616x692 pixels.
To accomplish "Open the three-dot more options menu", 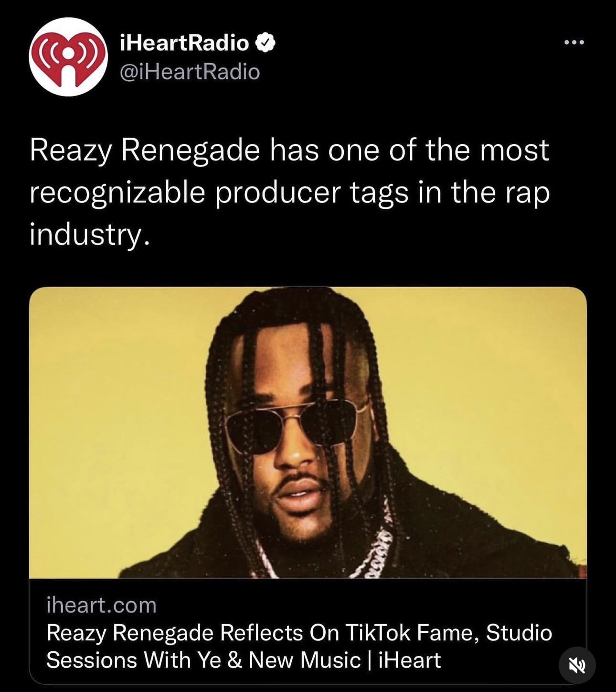I will pyautogui.click(x=574, y=43).
